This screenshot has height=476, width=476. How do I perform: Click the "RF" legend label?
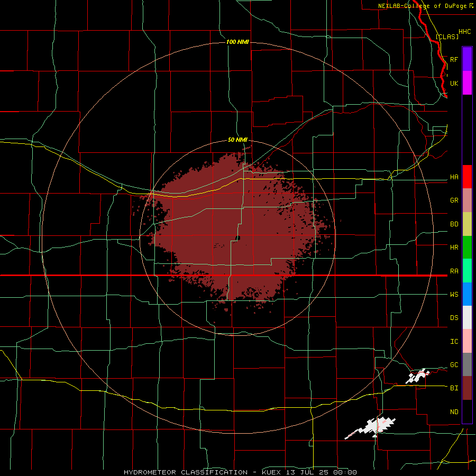(x=454, y=59)
